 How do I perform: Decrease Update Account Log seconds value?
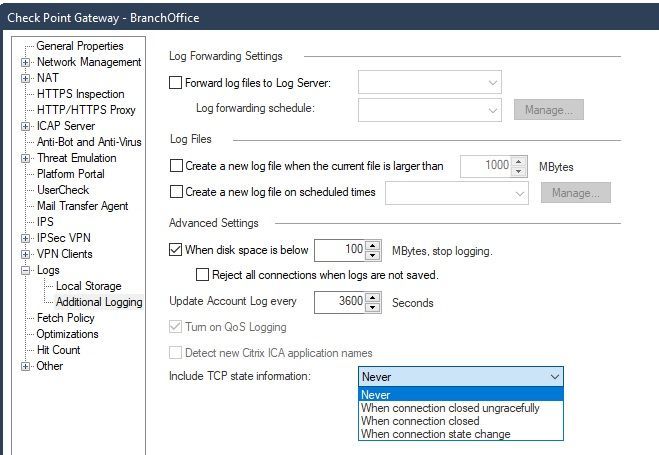pyautogui.click(x=372, y=305)
